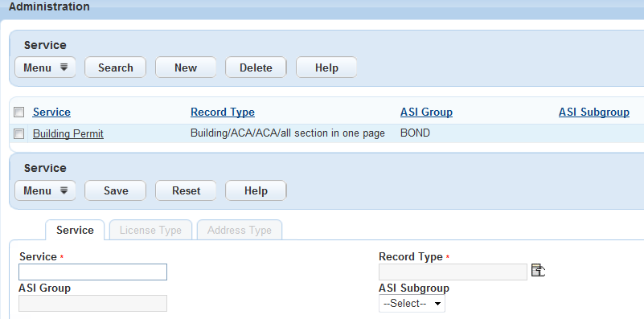Screen dimensions: 644x319
Task: Switch to the Service tab
Action: (75, 230)
